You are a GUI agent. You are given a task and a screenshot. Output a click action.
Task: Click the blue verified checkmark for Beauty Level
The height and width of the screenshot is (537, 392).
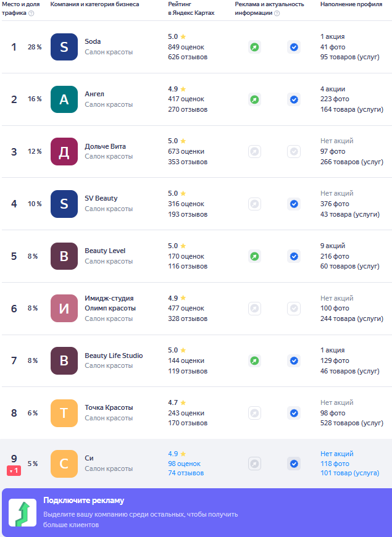(294, 256)
